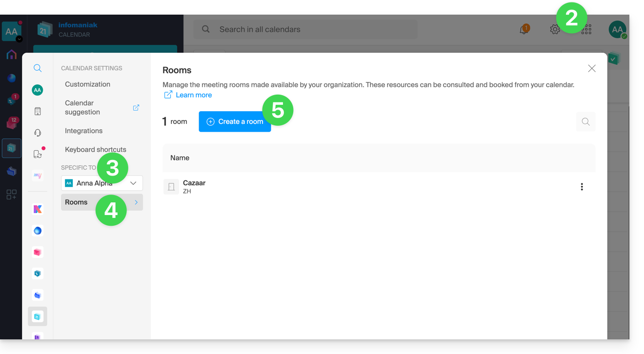The width and height of the screenshot is (644, 354).
Task: Click the kSuite K logo icon
Action: tap(38, 209)
